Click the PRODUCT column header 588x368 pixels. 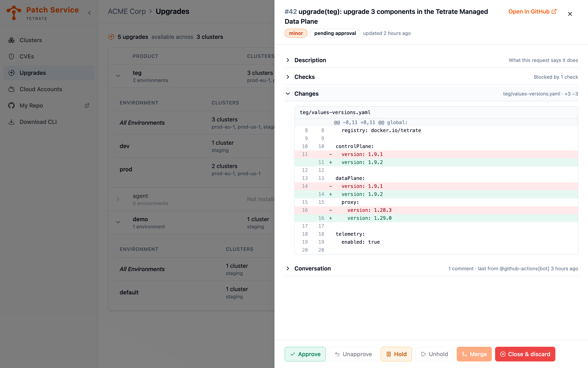click(x=145, y=56)
